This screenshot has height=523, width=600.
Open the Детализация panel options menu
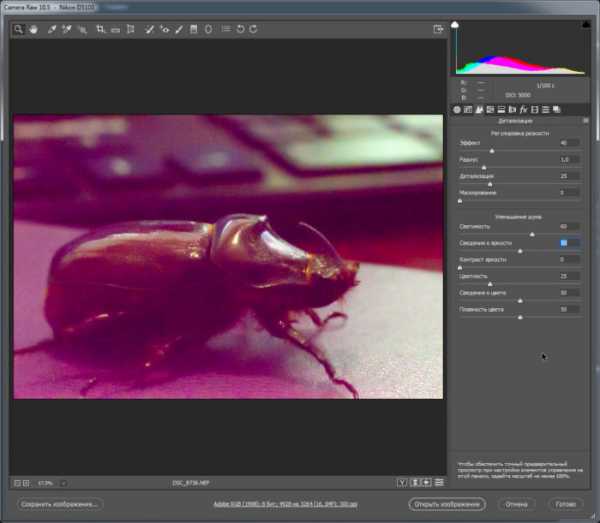585,120
